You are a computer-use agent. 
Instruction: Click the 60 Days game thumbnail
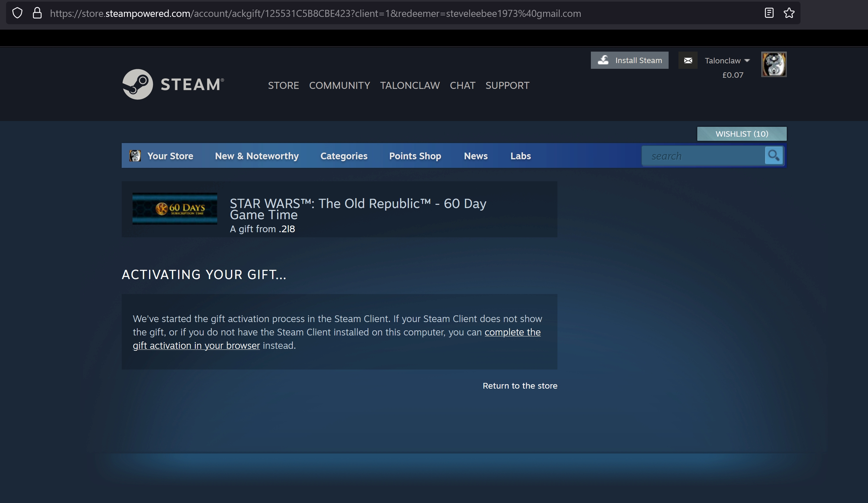tap(175, 208)
